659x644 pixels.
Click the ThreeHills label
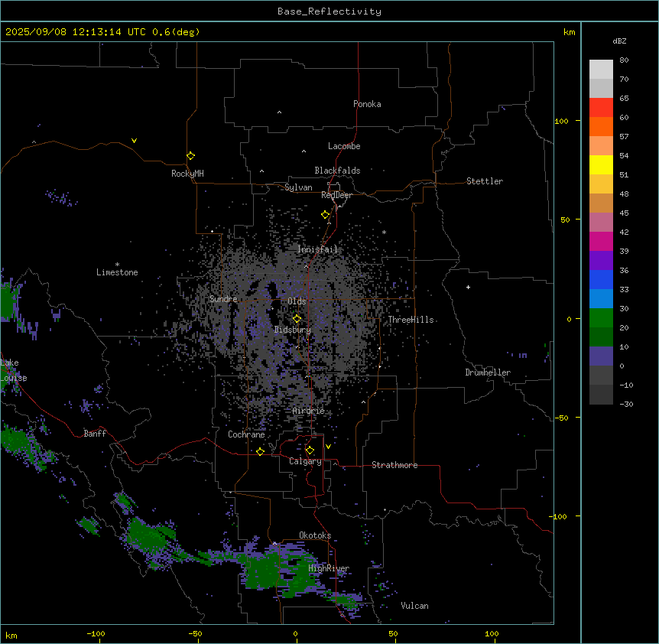(411, 320)
